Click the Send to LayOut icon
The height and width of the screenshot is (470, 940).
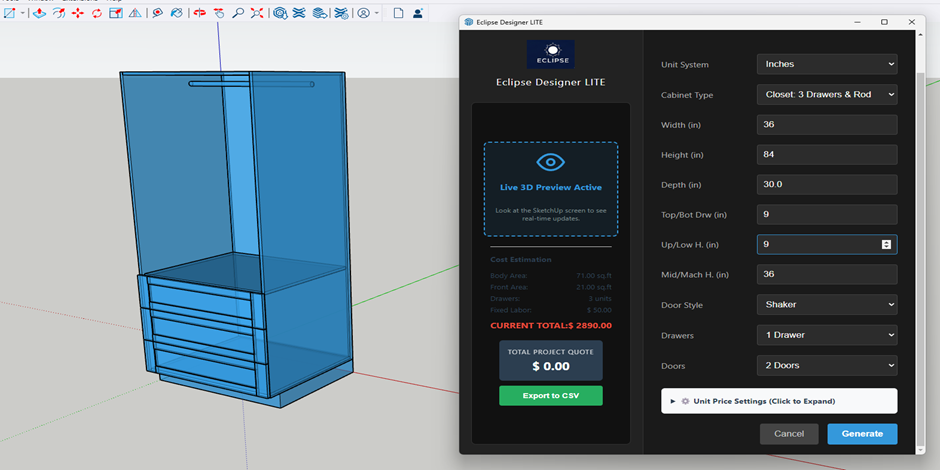(320, 13)
